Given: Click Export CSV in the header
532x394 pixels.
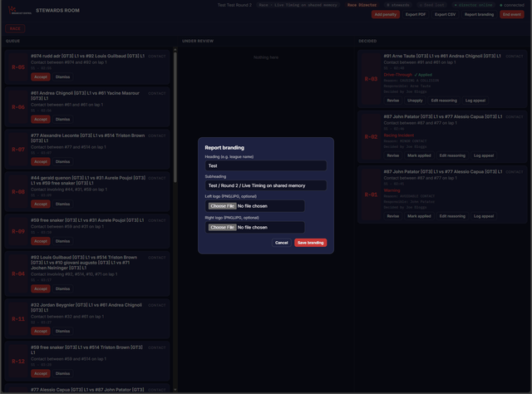Looking at the screenshot, I should (x=446, y=14).
